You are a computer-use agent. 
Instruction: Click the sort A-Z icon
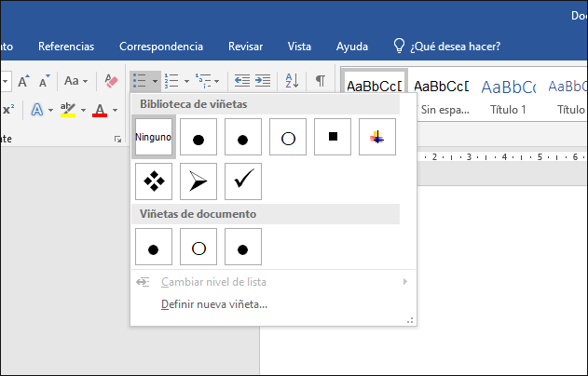pos(291,81)
